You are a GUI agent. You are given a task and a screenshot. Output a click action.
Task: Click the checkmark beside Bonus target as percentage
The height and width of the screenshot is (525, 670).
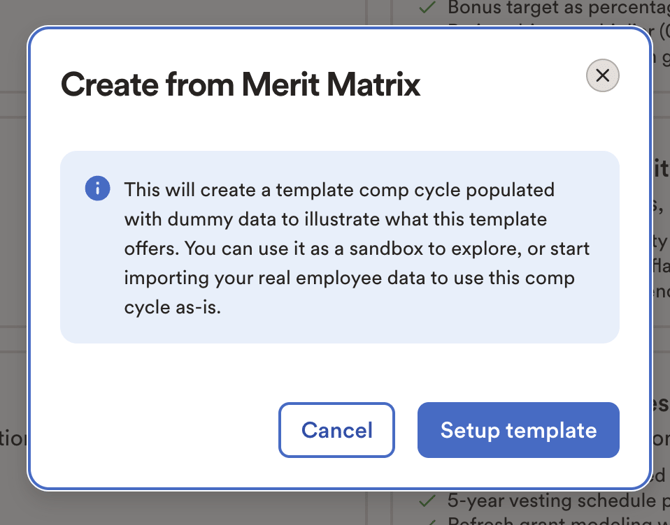point(427,7)
